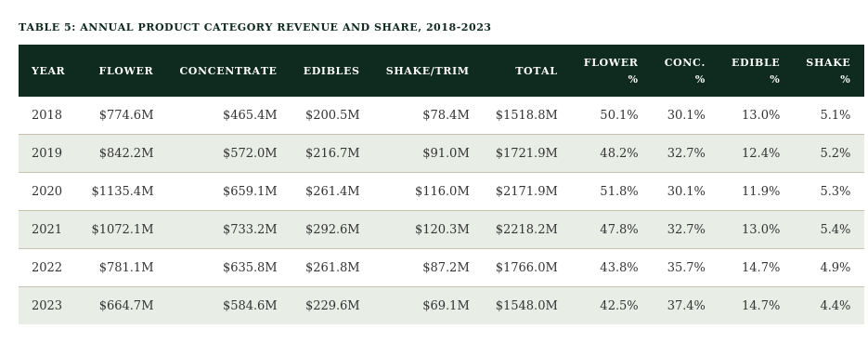Select flower revenue $664.7M
Screen dimensions: 868x343
point(126,306)
